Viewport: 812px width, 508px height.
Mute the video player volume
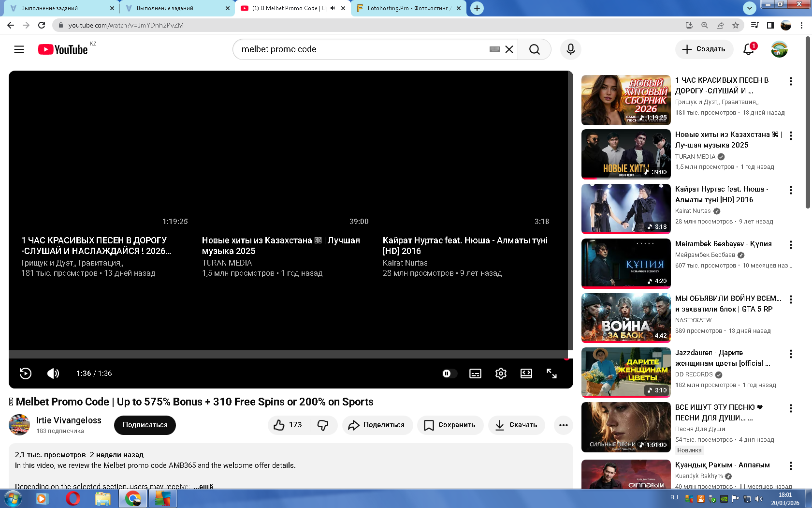coord(53,374)
